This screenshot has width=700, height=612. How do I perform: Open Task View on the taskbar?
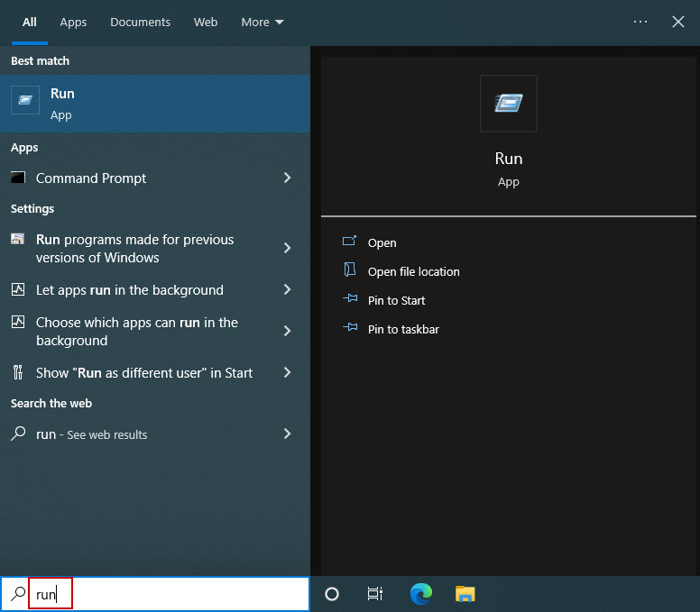(375, 594)
